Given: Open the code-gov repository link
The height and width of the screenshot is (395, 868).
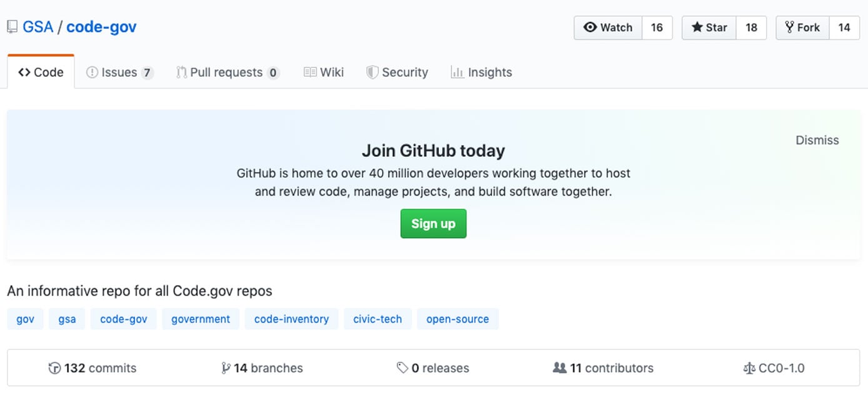Looking at the screenshot, I should (101, 27).
